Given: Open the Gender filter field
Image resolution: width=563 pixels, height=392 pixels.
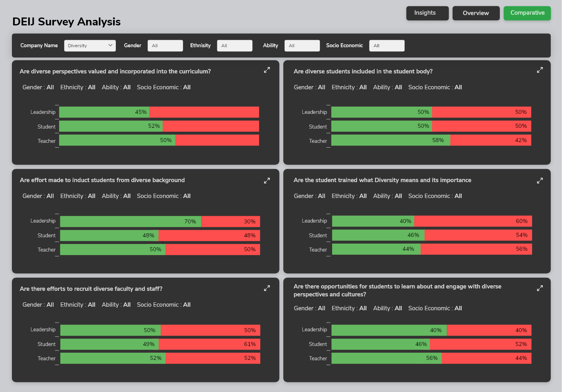Looking at the screenshot, I should (165, 46).
